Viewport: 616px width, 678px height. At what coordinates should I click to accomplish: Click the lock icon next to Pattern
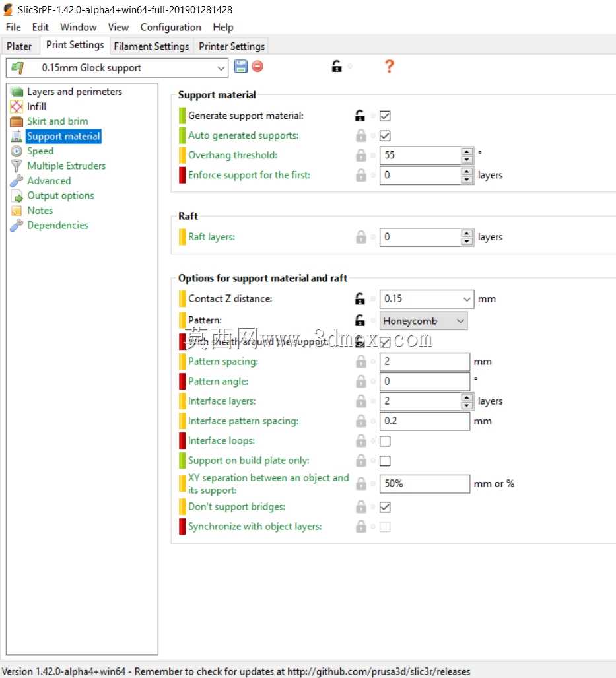[x=359, y=320]
